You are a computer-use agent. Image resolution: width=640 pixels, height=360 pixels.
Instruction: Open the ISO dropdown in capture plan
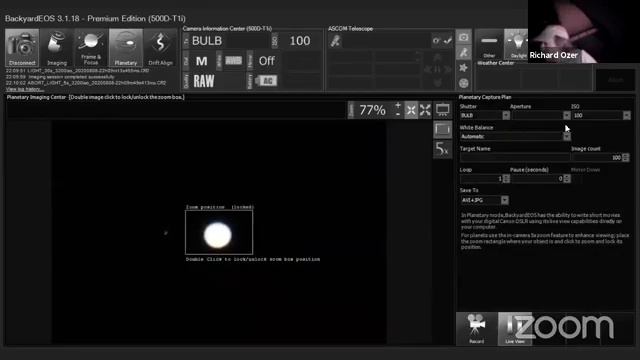click(x=627, y=116)
